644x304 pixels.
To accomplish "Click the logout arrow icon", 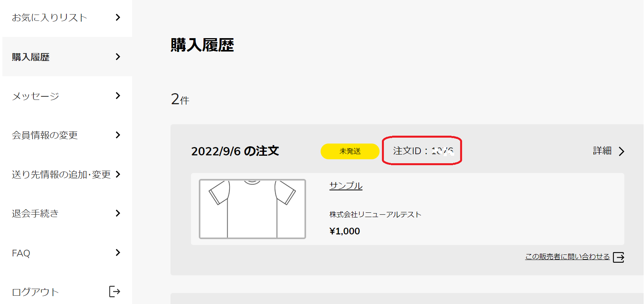I will [x=114, y=292].
